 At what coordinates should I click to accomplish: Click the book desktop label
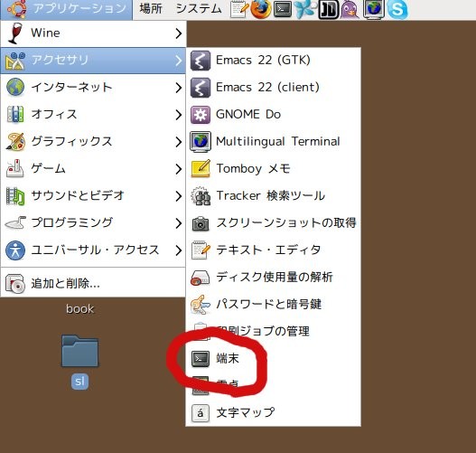(79, 308)
